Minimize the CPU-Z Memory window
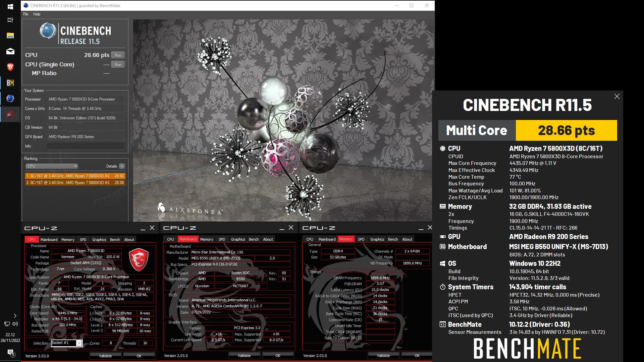 [421, 228]
